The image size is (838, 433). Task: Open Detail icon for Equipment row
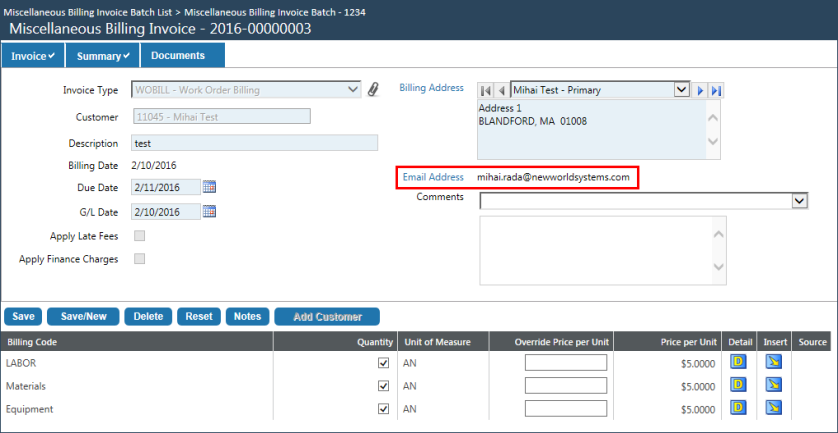pyautogui.click(x=738, y=408)
